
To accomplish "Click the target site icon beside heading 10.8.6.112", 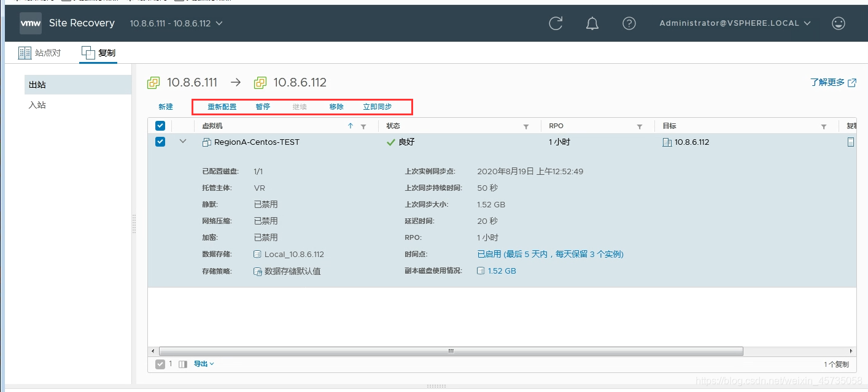I will pyautogui.click(x=260, y=83).
